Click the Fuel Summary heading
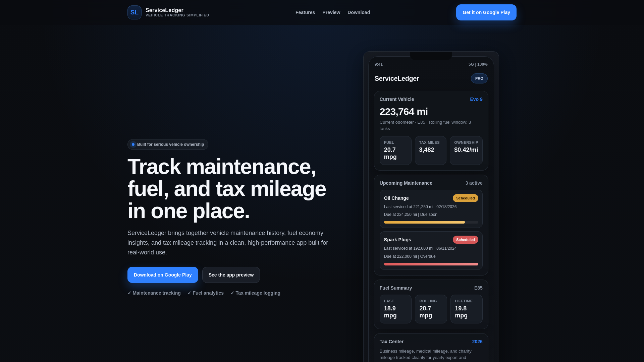Screen dimensions: 644x362 tap(396, 288)
